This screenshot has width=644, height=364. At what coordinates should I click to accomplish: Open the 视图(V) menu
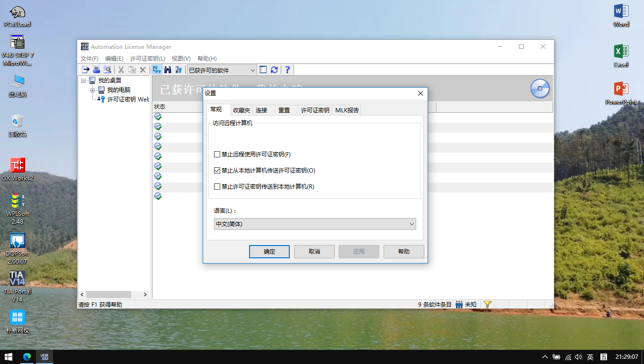(181, 59)
